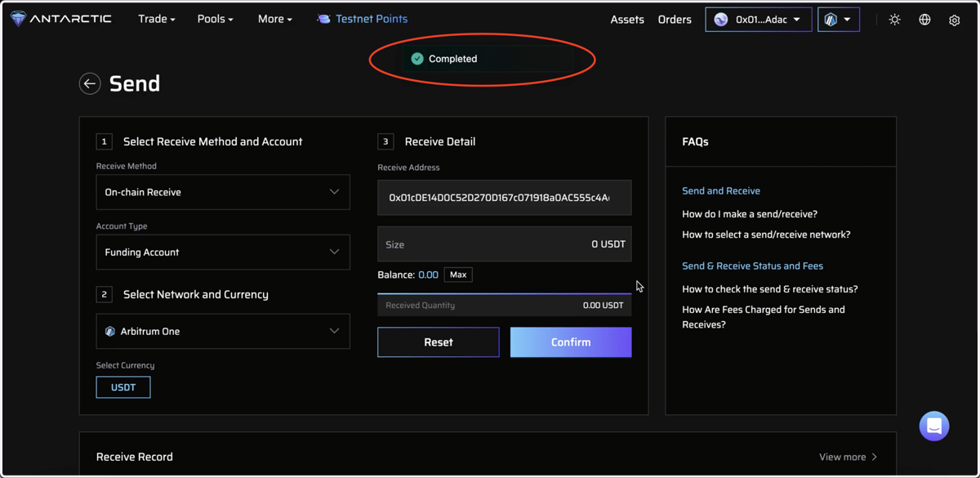Click the Reset button
The width and height of the screenshot is (980, 478).
tap(439, 342)
